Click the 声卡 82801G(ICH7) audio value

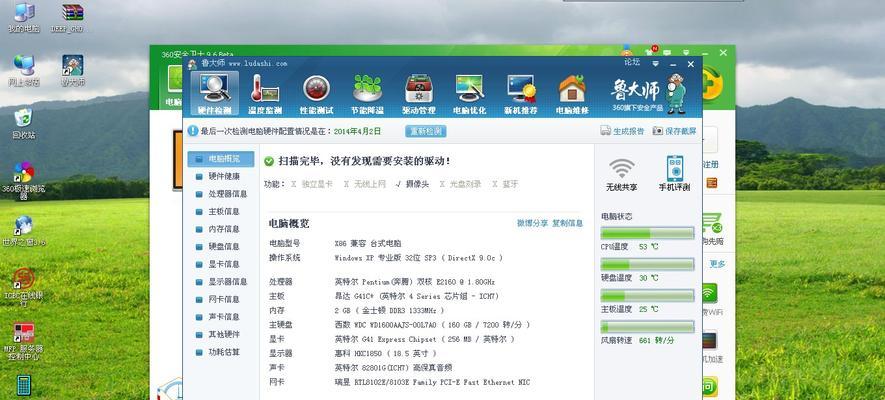(393, 367)
